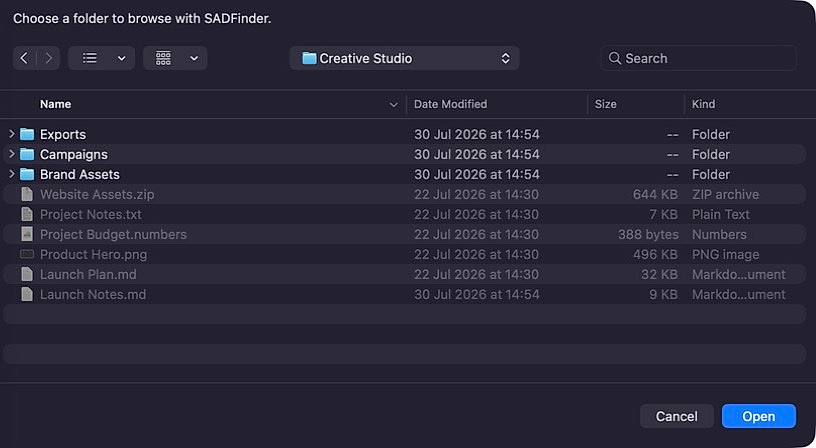Click the Launch Plan.md file name

click(88, 274)
